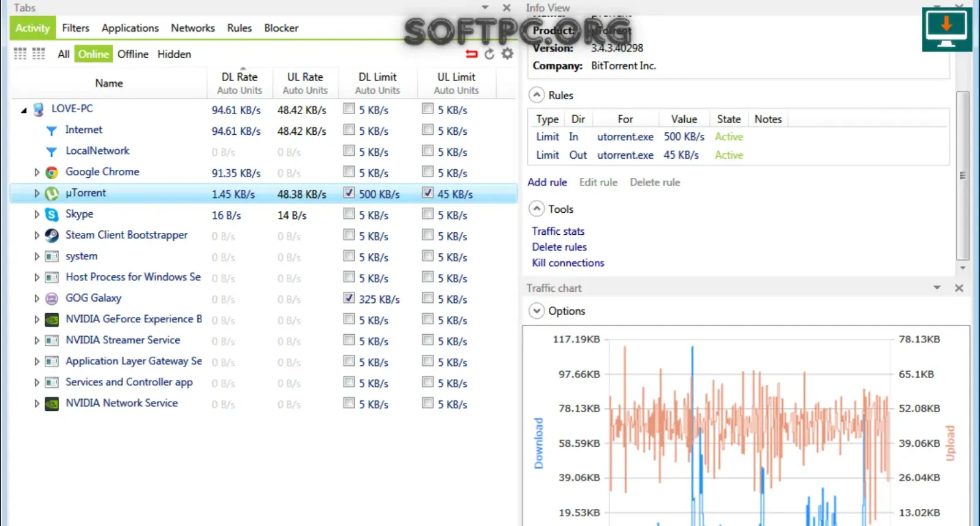
Task: Disable the µTorrent 45 KB/s UL limit checkbox
Action: click(x=428, y=193)
